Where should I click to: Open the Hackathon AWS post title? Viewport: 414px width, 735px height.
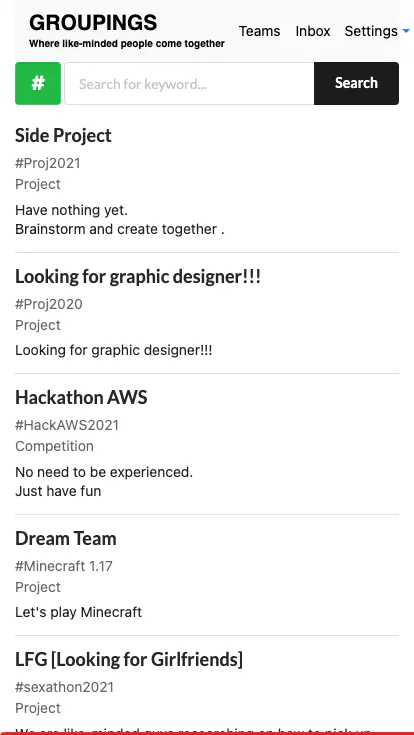pyautogui.click(x=81, y=398)
